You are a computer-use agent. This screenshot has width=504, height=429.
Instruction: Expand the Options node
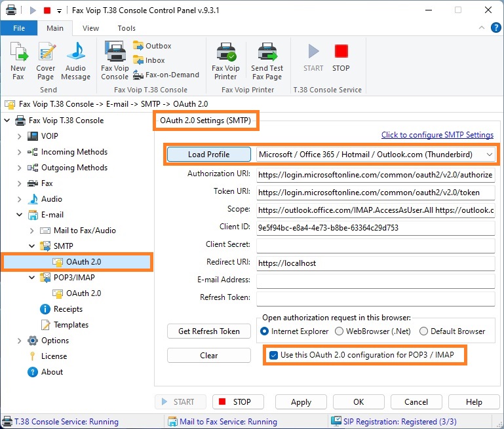pos(19,341)
